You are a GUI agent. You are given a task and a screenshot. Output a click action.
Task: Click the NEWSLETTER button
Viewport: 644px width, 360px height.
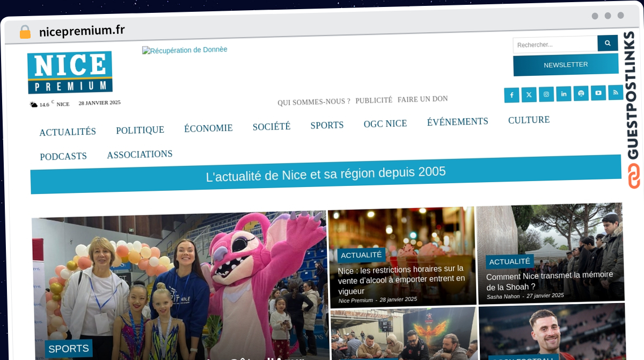click(566, 65)
